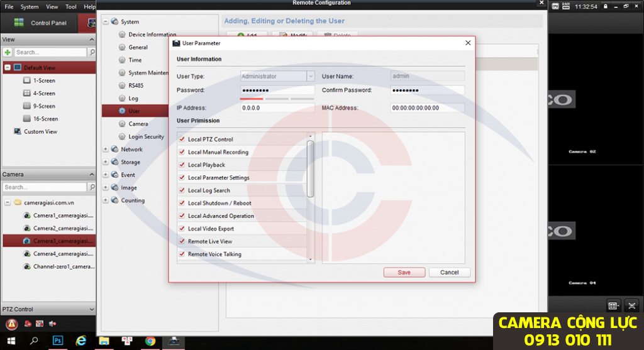Expand the Image tree node
Image resolution: width=644 pixels, height=350 pixels.
point(106,187)
